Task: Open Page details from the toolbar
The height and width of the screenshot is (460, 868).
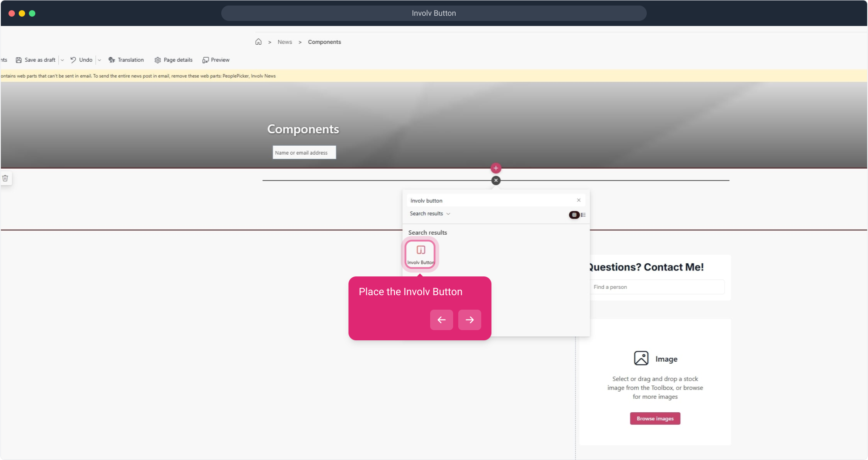Action: (x=174, y=60)
